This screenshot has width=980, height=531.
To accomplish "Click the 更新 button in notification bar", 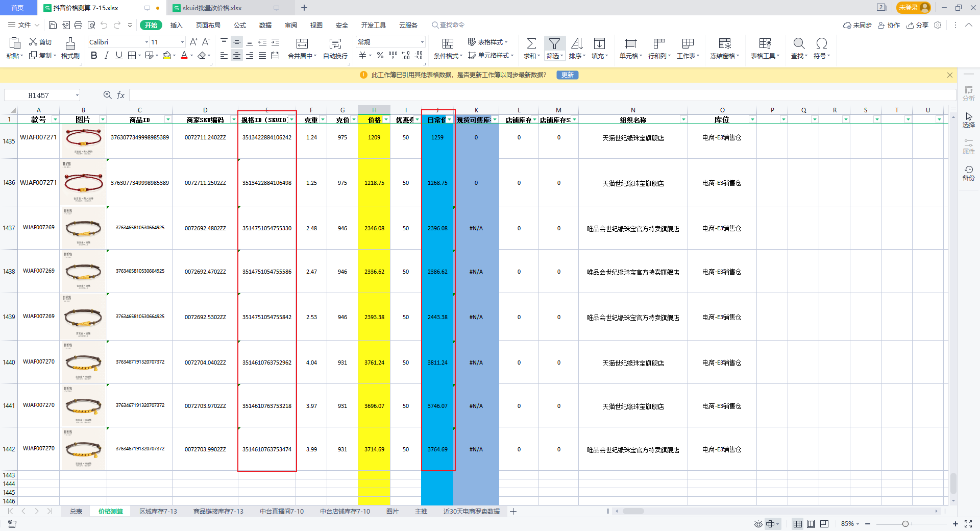I will 567,75.
